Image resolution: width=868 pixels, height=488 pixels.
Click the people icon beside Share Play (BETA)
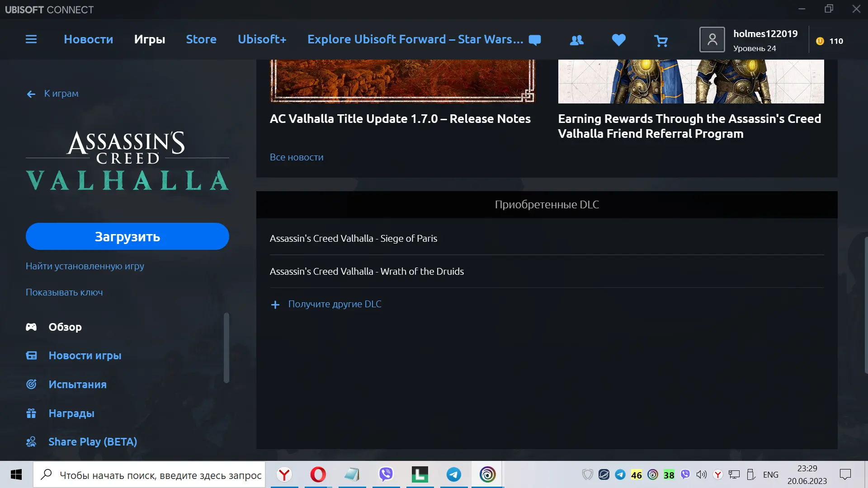(x=31, y=441)
